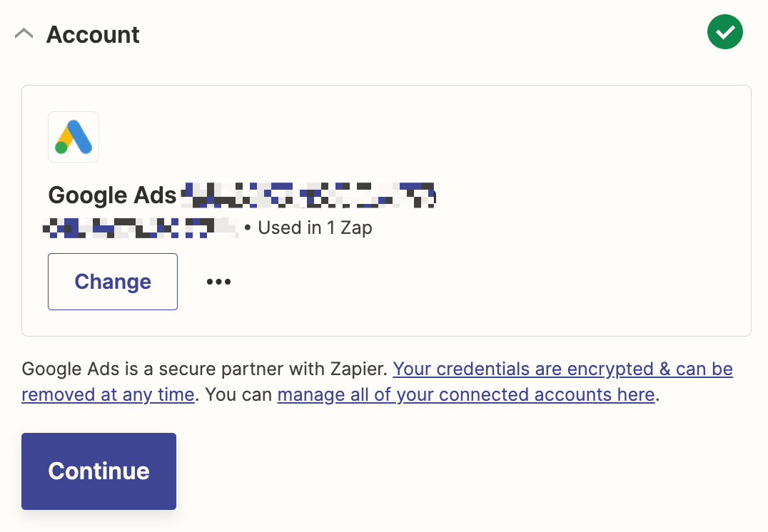The height and width of the screenshot is (532, 768).
Task: Click the Account section heading
Action: pyautogui.click(x=93, y=34)
